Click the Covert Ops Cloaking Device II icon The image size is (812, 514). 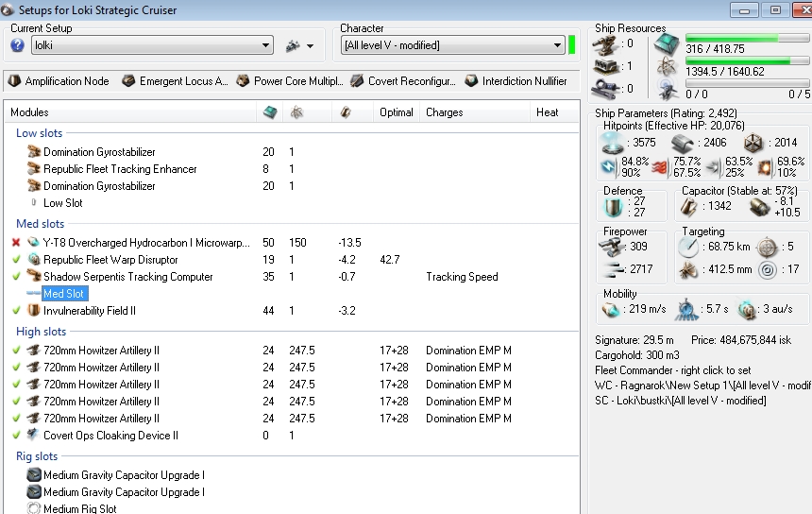point(34,435)
